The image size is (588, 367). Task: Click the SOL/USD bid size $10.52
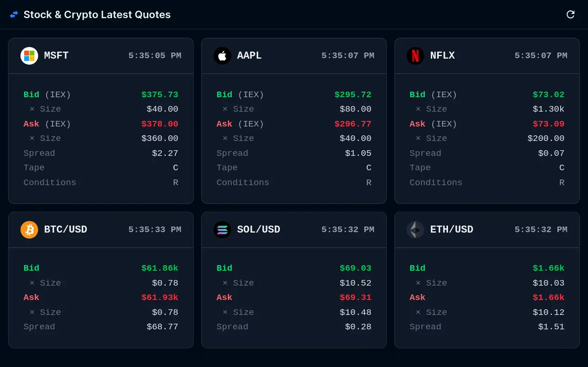[356, 283]
